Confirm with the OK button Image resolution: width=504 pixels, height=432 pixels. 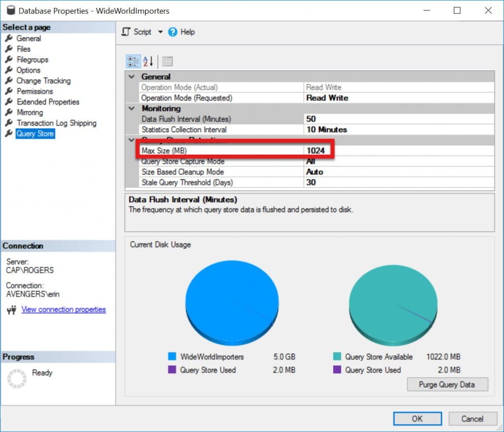click(x=417, y=419)
